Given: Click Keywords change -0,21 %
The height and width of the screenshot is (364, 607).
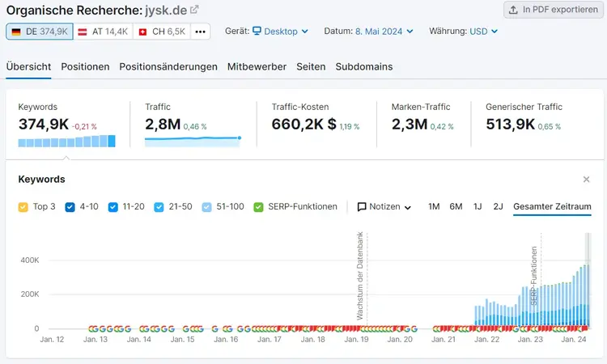Looking at the screenshot, I should [84, 126].
